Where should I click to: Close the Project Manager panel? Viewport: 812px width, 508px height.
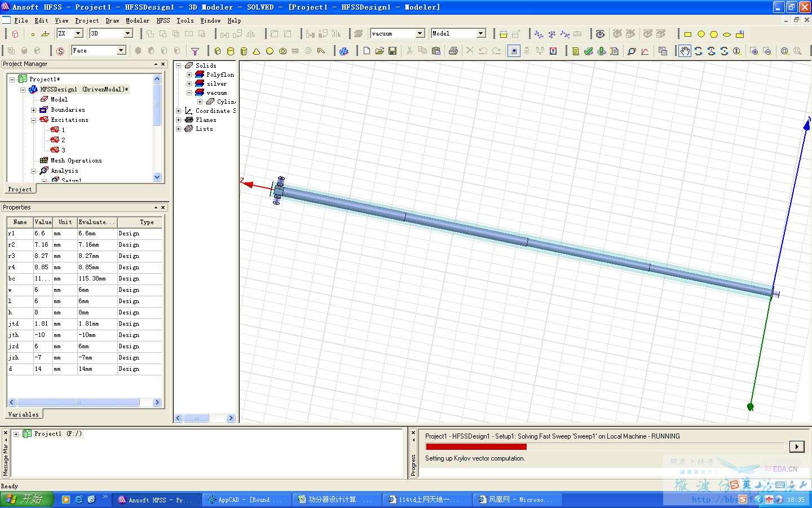pyautogui.click(x=163, y=64)
